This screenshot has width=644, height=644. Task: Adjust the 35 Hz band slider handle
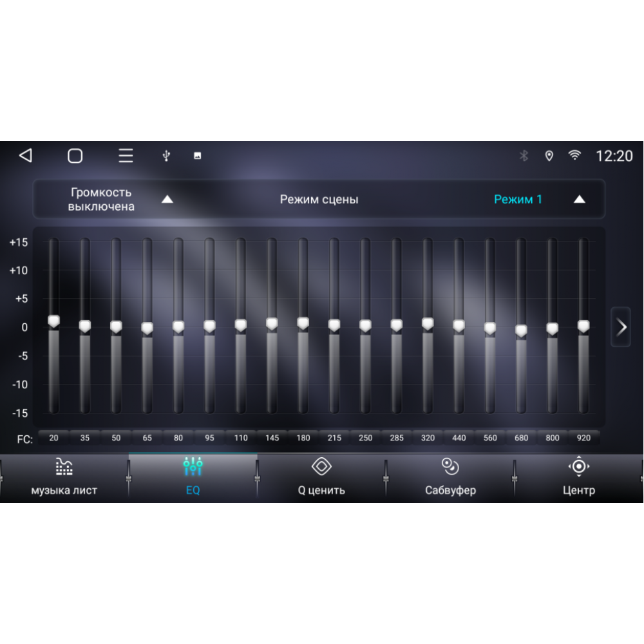[x=85, y=326]
